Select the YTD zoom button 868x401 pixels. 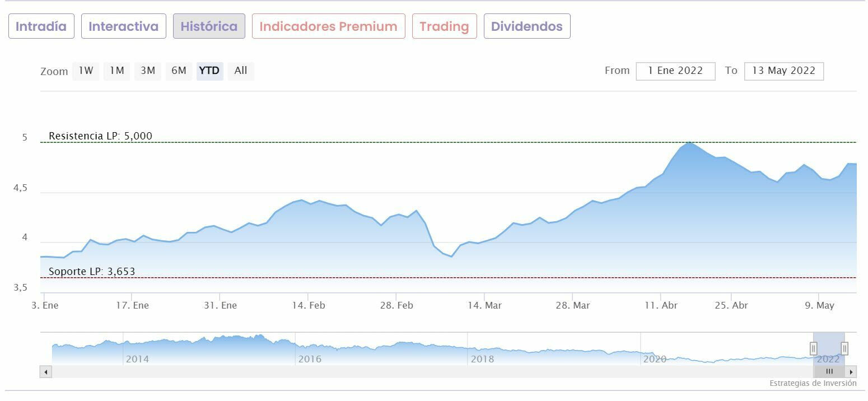(209, 71)
